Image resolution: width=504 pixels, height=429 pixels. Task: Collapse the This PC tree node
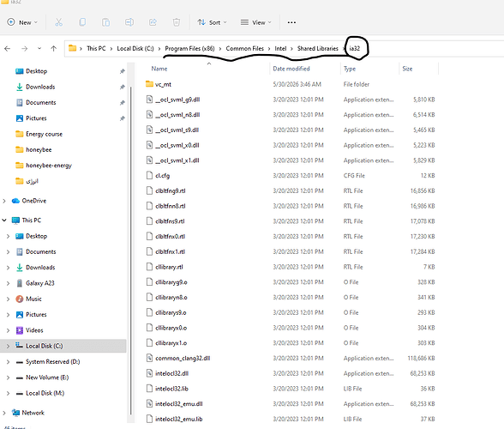[4, 221]
